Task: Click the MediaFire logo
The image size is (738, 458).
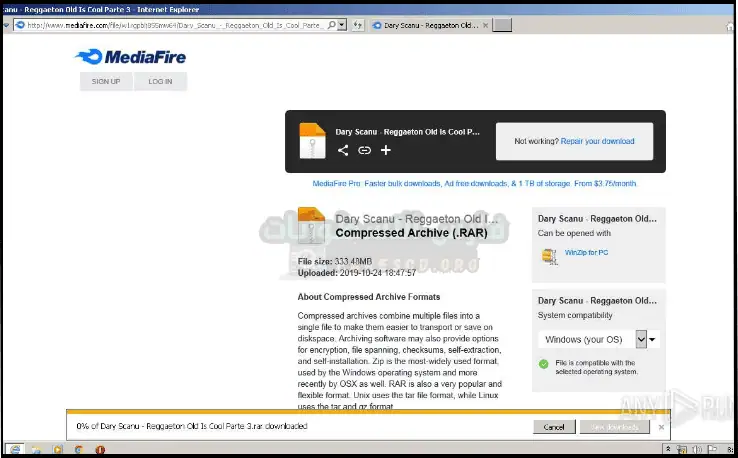Action: [131, 57]
